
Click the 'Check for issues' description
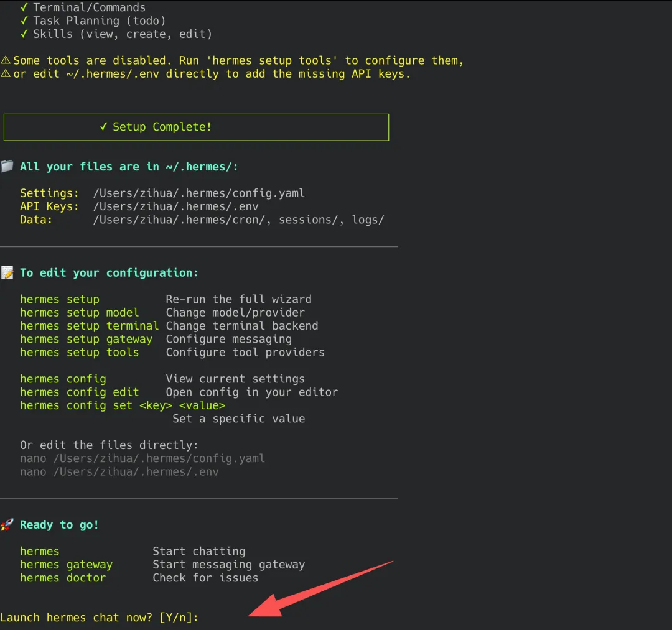206,578
